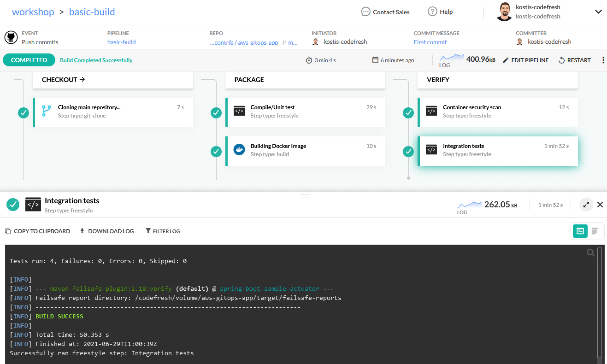Open the First commit message link

(430, 42)
